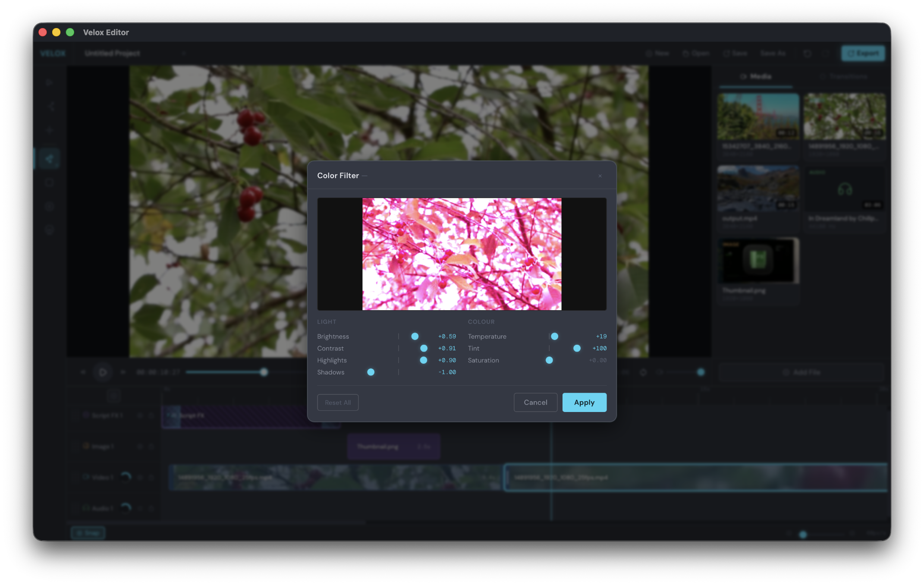Select the Shadows value -1.00
Viewport: 924px width, 585px height.
[x=447, y=372]
